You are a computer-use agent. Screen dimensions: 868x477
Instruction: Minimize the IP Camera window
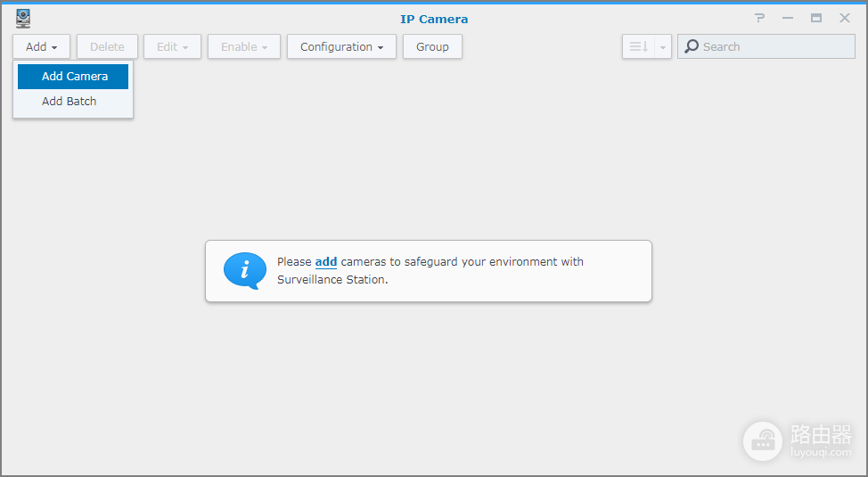(x=788, y=18)
